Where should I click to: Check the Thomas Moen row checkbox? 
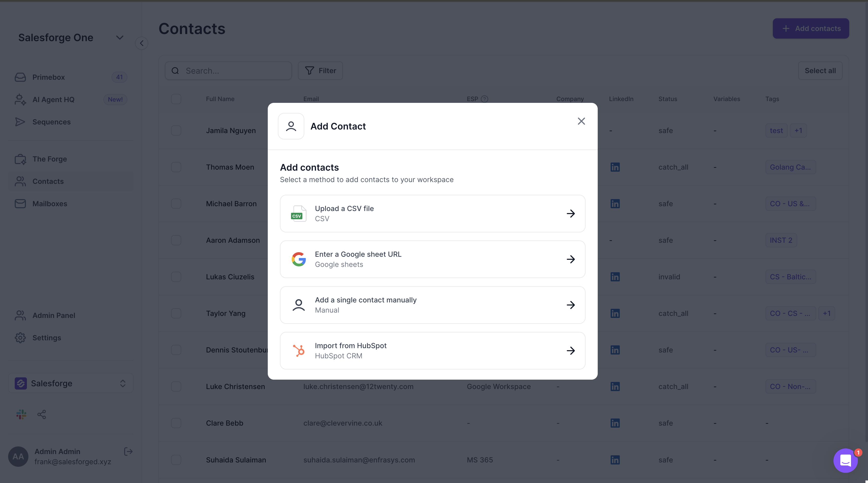click(x=176, y=167)
